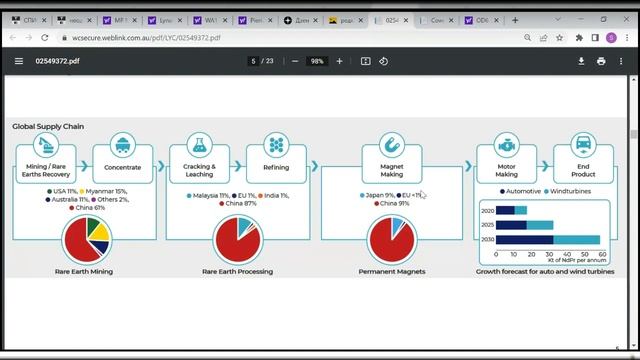Click the 98% zoom level field

click(317, 61)
